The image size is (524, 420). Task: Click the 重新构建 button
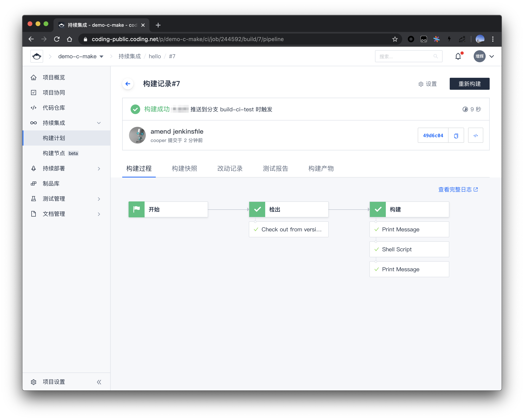469,84
